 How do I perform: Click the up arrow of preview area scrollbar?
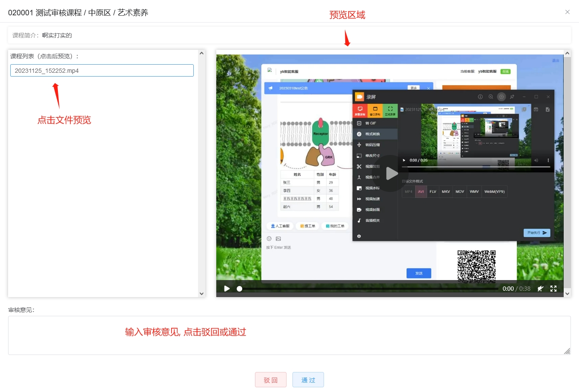pos(567,53)
